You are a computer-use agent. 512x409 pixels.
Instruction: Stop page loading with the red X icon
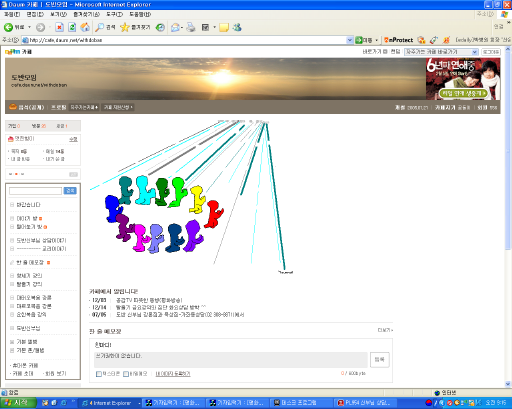pyautogui.click(x=59, y=28)
